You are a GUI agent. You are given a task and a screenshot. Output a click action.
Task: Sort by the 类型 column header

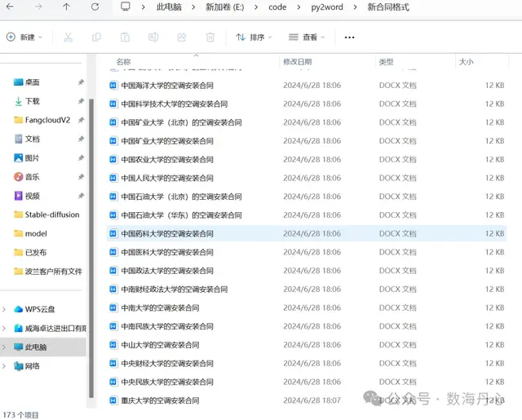[x=386, y=61]
